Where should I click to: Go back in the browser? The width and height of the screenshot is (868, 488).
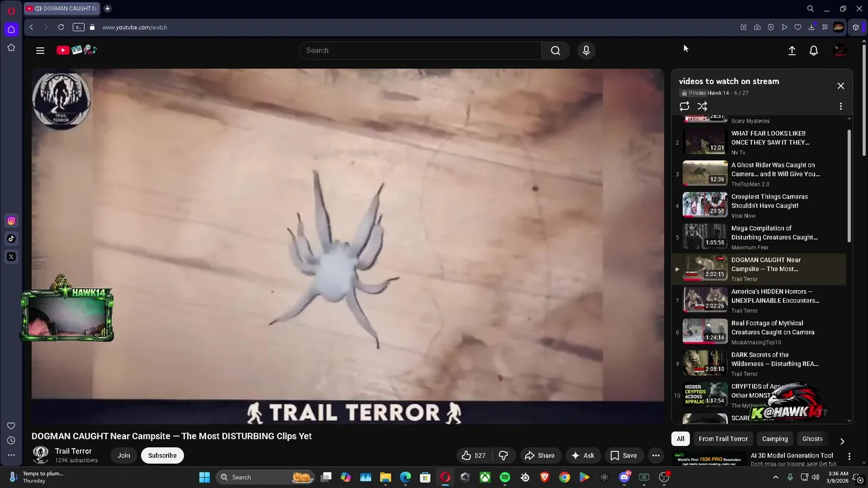pyautogui.click(x=31, y=27)
